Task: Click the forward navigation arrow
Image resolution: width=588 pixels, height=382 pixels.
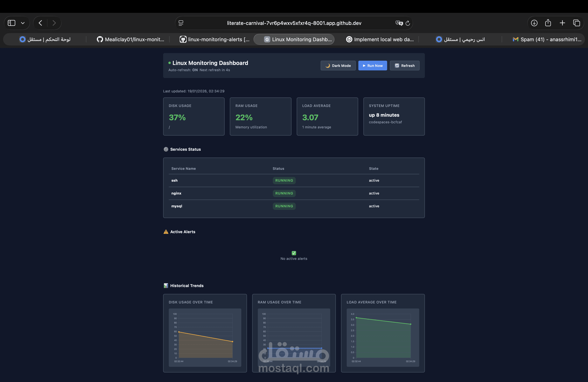Action: [54, 23]
